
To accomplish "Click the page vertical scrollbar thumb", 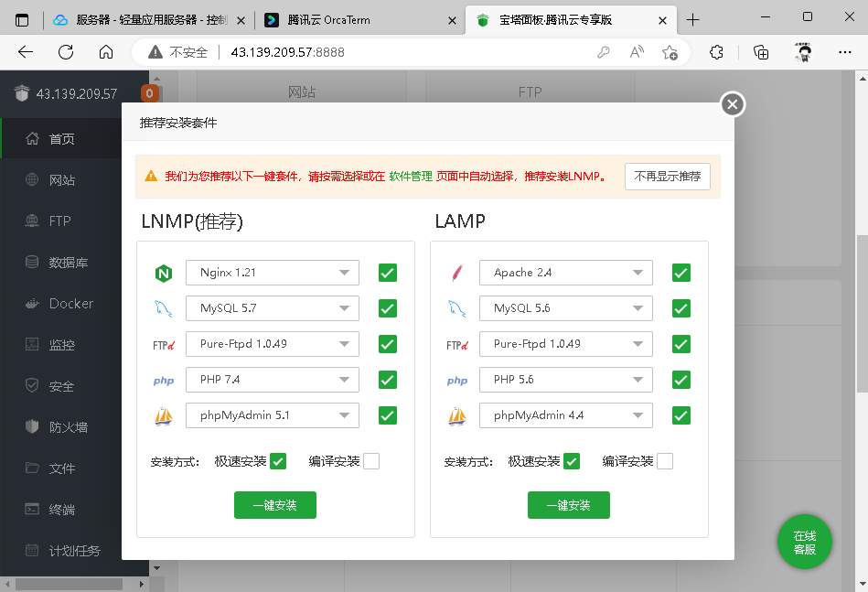I will 862,314.
